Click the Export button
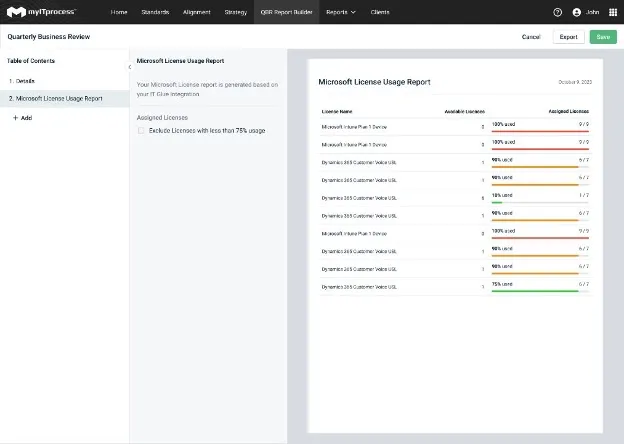This screenshot has height=444, width=624. click(568, 37)
